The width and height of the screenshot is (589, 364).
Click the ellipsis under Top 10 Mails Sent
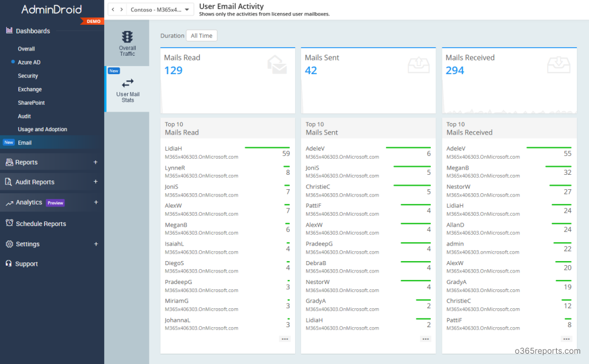(x=425, y=339)
